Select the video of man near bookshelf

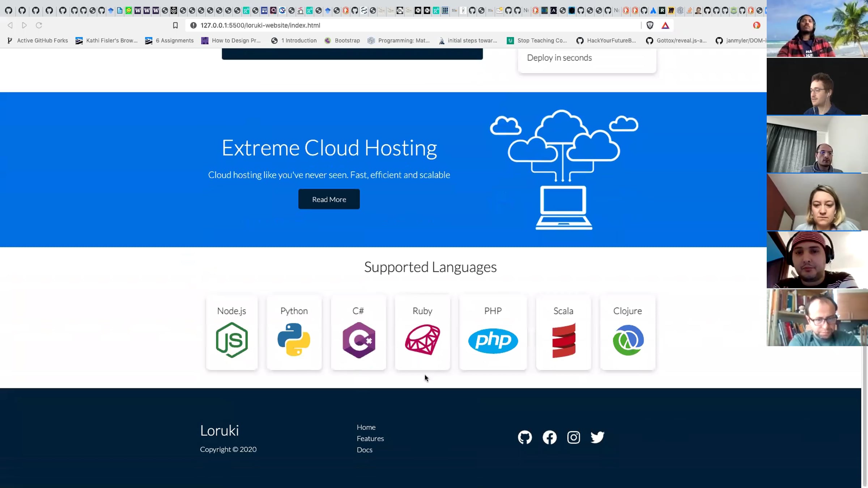817,318
